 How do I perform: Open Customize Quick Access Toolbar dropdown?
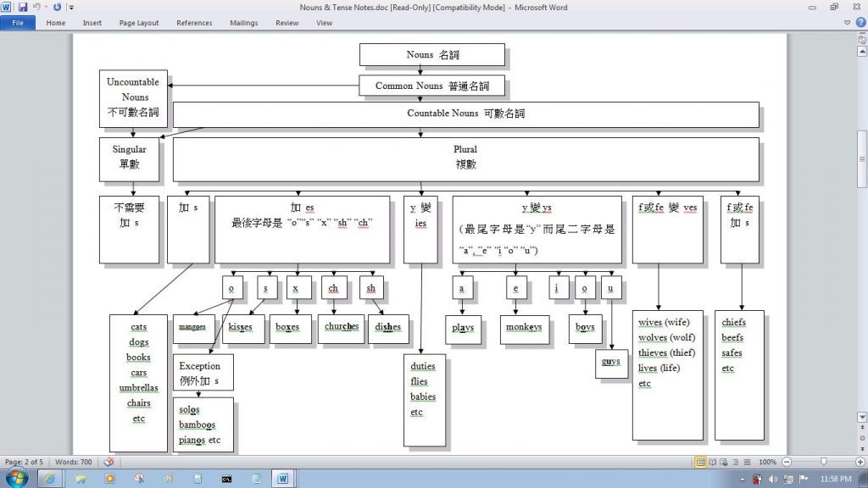tap(71, 7)
